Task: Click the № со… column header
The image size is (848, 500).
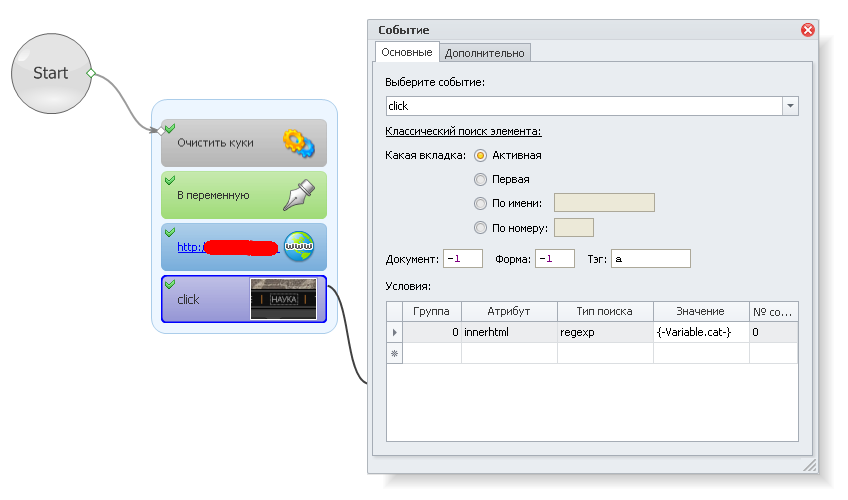Action: coord(773,312)
